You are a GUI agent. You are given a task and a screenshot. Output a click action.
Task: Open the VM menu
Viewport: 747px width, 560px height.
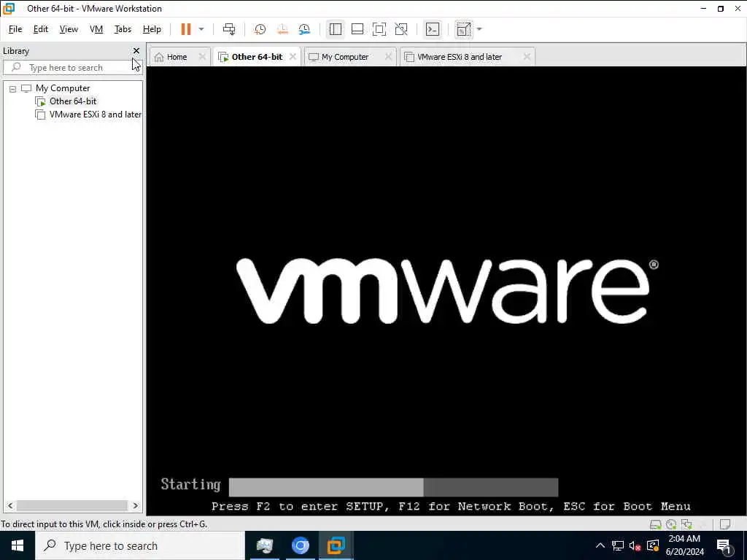click(x=96, y=29)
